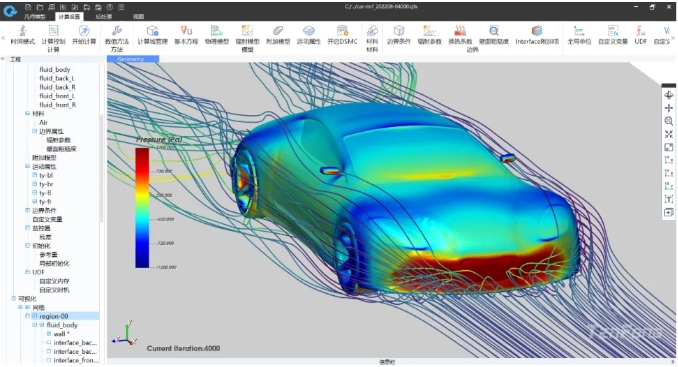Switch to the 几何模型 ribbon tab
The width and height of the screenshot is (678, 367).
[35, 16]
